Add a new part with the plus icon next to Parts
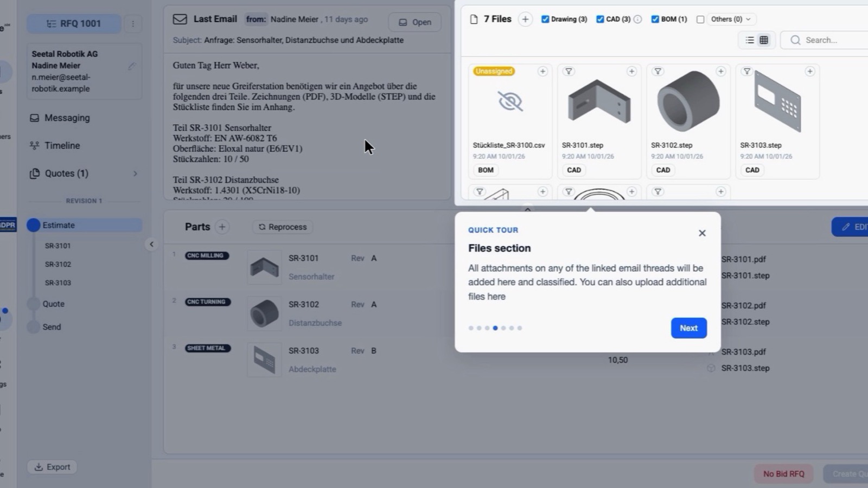Screen dimensions: 868x488 coord(222,227)
